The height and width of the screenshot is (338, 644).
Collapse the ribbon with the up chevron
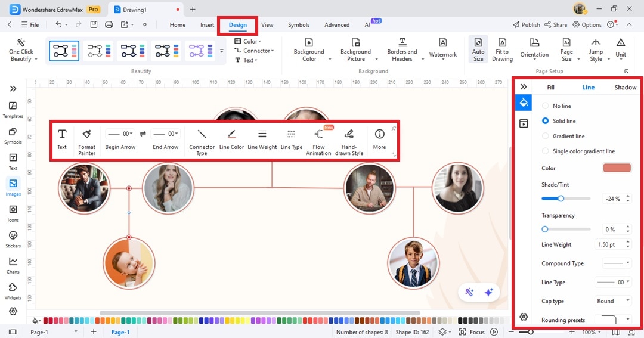click(629, 24)
